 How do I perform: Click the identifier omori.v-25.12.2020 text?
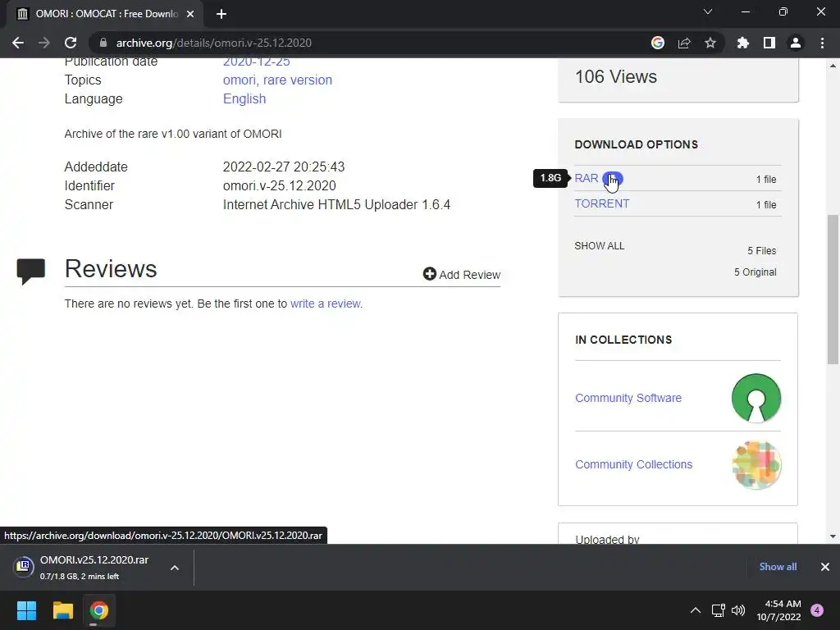point(279,186)
